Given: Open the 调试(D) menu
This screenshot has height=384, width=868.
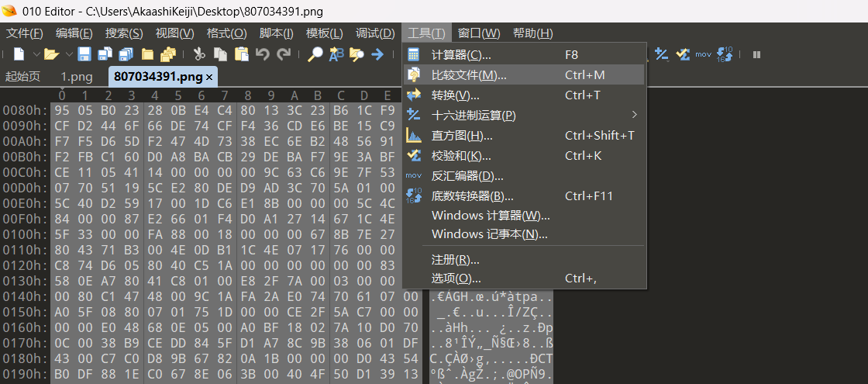Looking at the screenshot, I should point(375,33).
